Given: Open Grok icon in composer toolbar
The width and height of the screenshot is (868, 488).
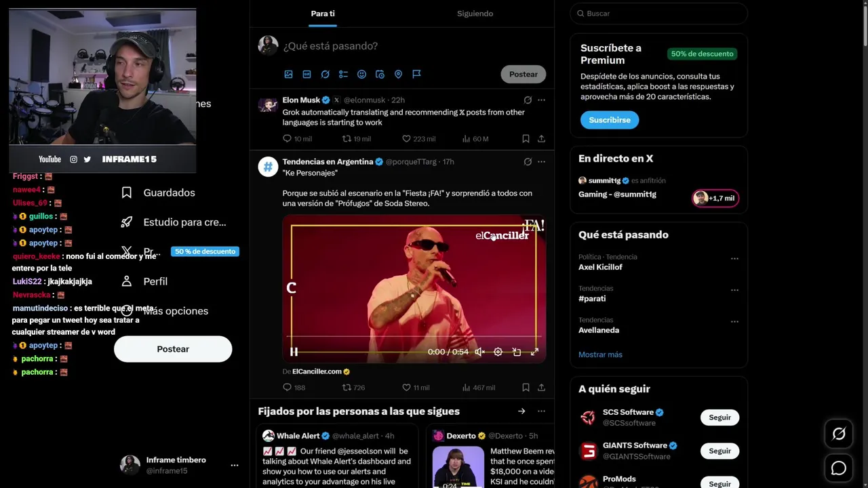Looking at the screenshot, I should 325,74.
